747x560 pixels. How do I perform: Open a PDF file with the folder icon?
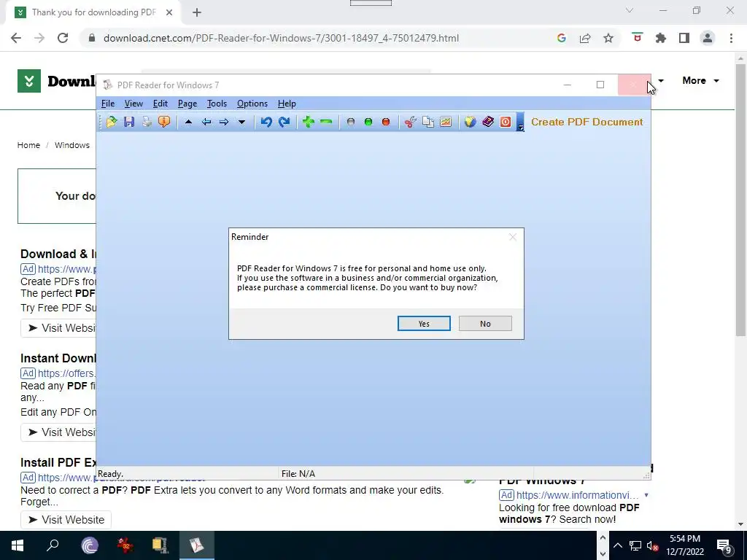pyautogui.click(x=112, y=122)
